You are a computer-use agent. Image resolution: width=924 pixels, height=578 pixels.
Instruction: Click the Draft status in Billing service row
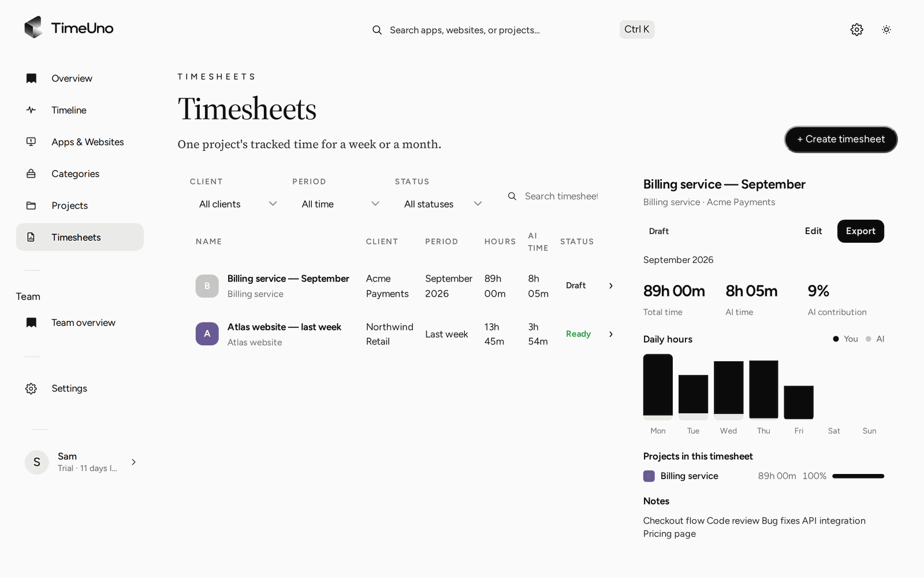click(576, 286)
